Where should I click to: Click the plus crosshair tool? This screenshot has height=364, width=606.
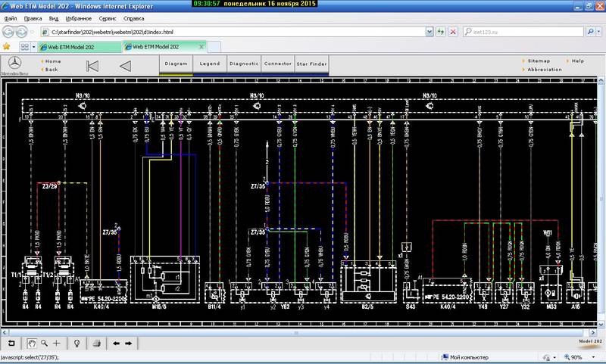pyautogui.click(x=57, y=343)
